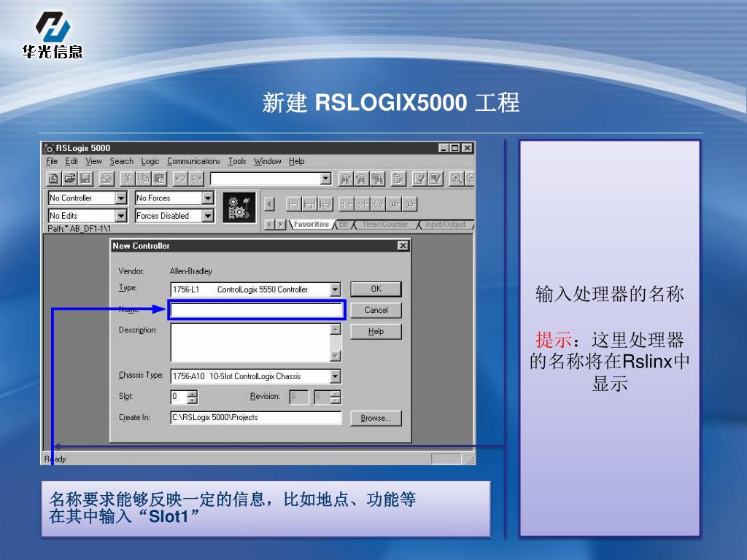The width and height of the screenshot is (747, 560).
Task: Insert an Output Unlatch (OTU) coil
Action: click(x=393, y=204)
